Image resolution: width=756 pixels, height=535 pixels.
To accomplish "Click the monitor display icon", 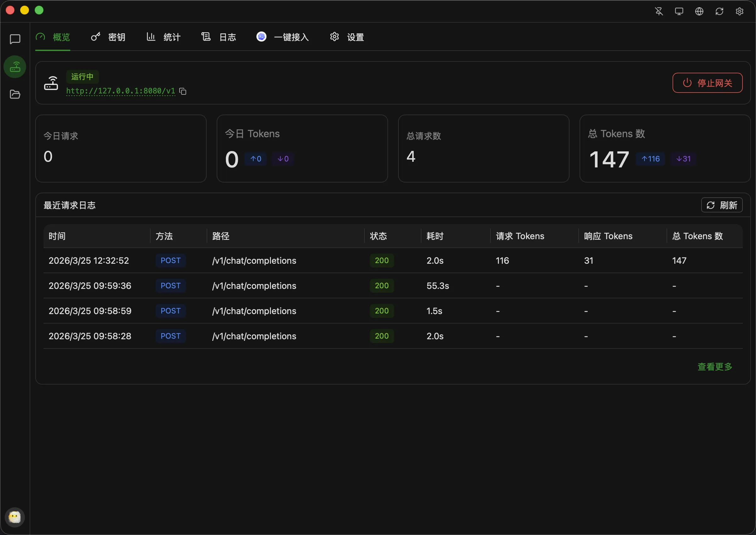I will [x=679, y=12].
